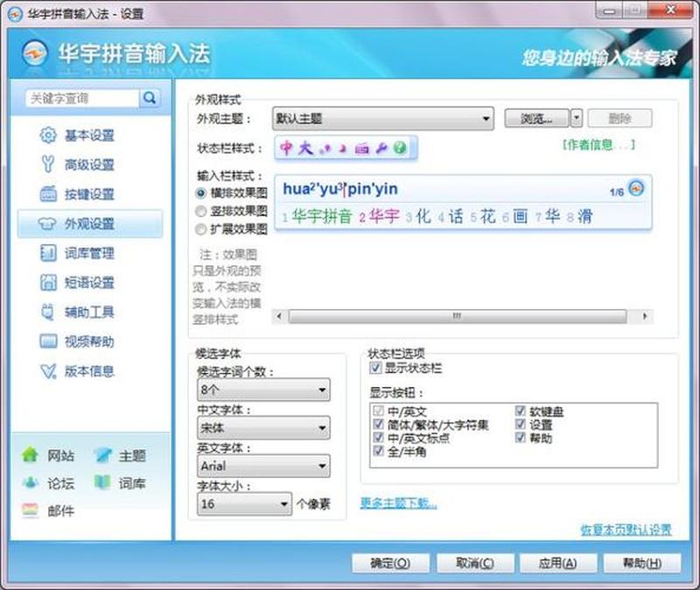
Task: Click the 高级设置 wrench icon
Action: (48, 165)
